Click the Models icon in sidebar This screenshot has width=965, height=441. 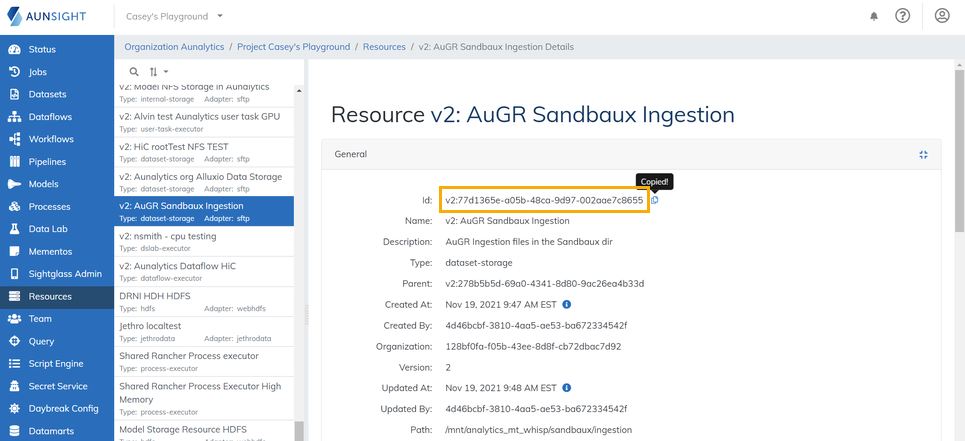[x=15, y=184]
